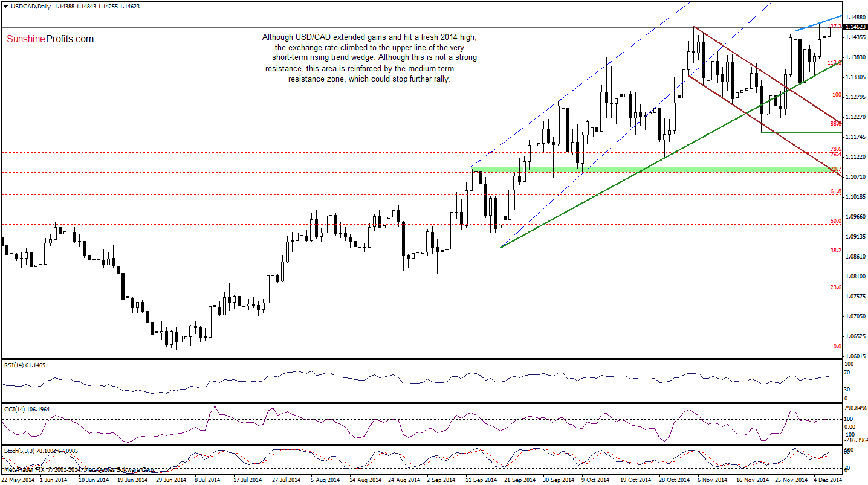The width and height of the screenshot is (868, 485).
Task: Select the 76.4 Fibonacci level label
Action: (835, 155)
